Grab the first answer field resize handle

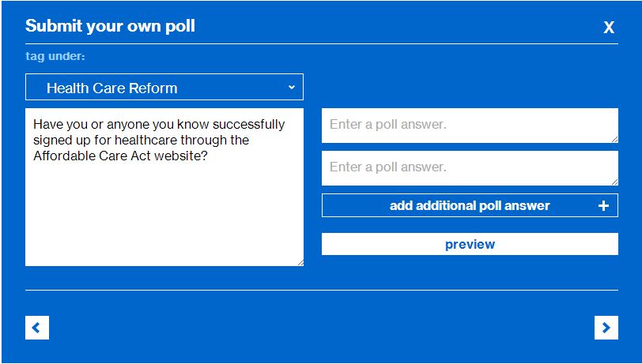(x=614, y=139)
